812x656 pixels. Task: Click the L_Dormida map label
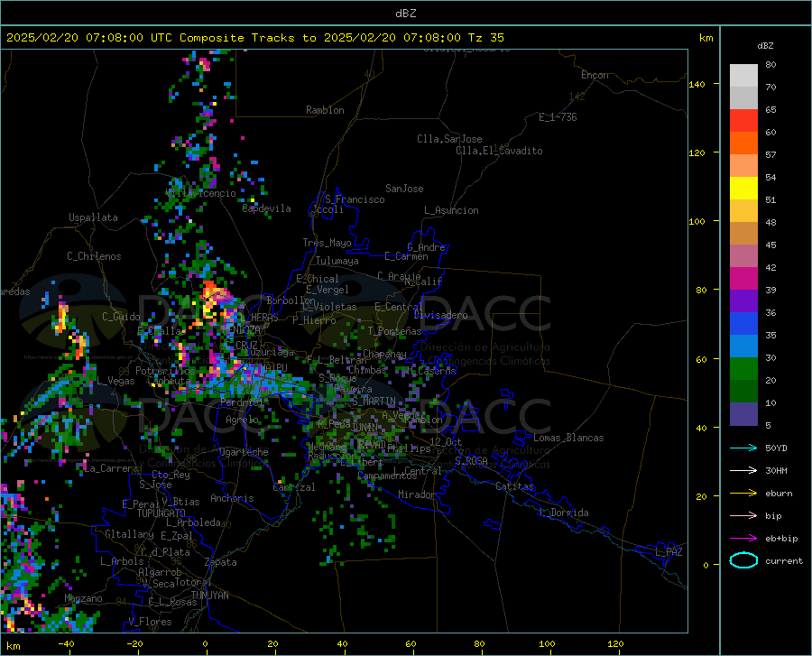pyautogui.click(x=564, y=513)
